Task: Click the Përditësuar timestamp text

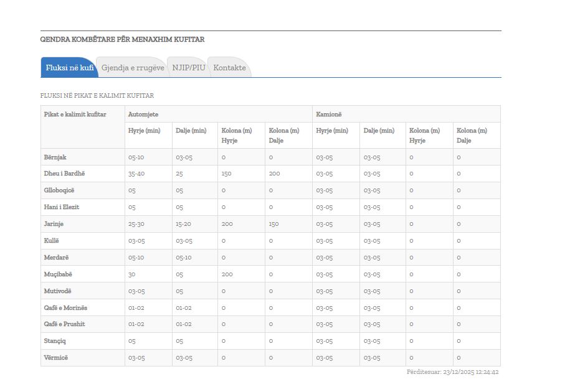Action: (x=452, y=372)
